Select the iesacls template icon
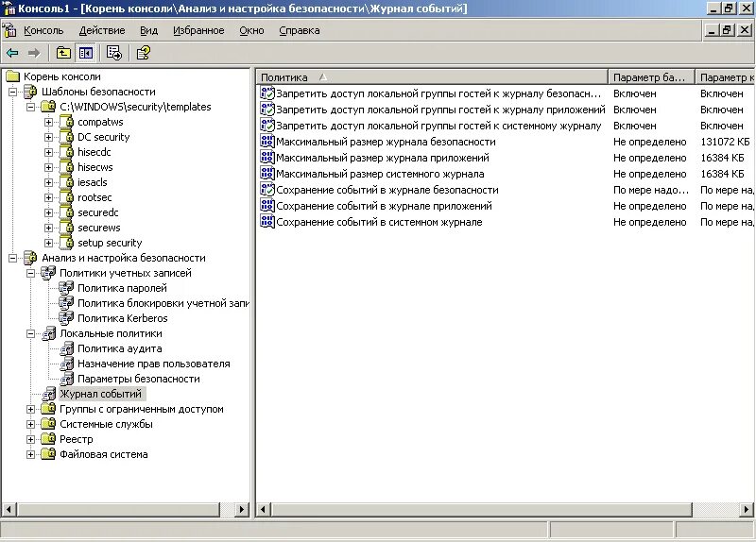Screen dimensions: 756x542 pyautogui.click(x=66, y=182)
